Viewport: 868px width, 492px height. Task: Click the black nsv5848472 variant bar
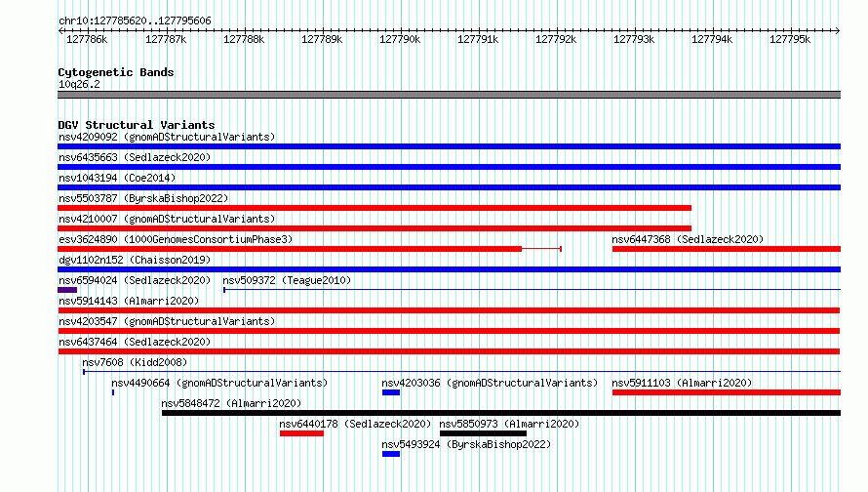point(501,413)
